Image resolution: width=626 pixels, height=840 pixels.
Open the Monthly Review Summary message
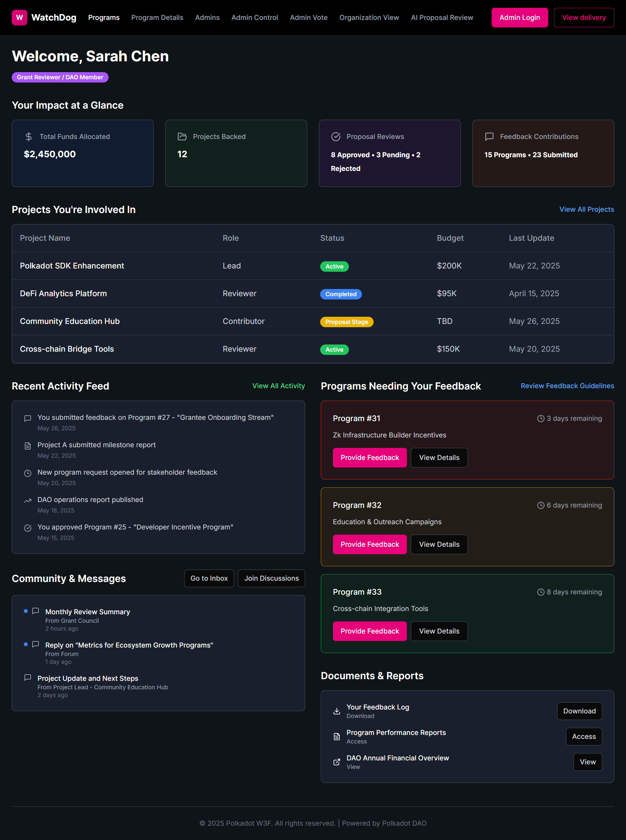[x=87, y=612]
